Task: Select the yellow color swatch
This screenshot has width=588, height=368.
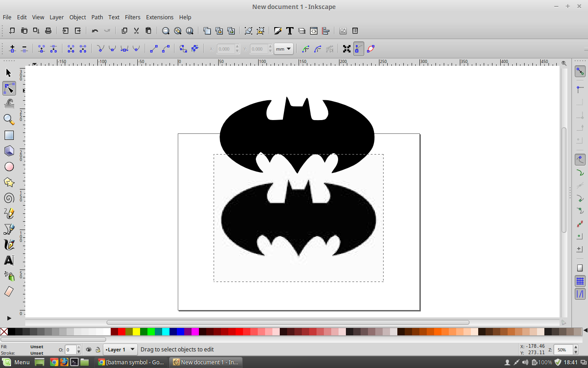Action: click(x=136, y=332)
